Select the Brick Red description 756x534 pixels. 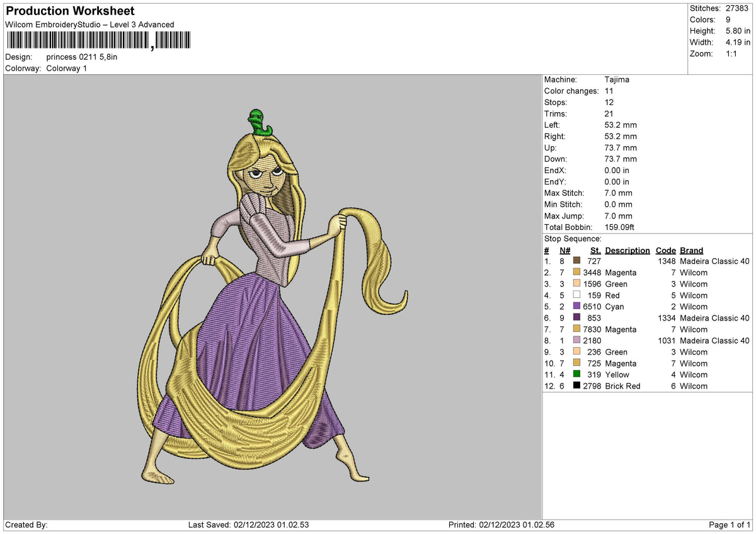click(624, 386)
